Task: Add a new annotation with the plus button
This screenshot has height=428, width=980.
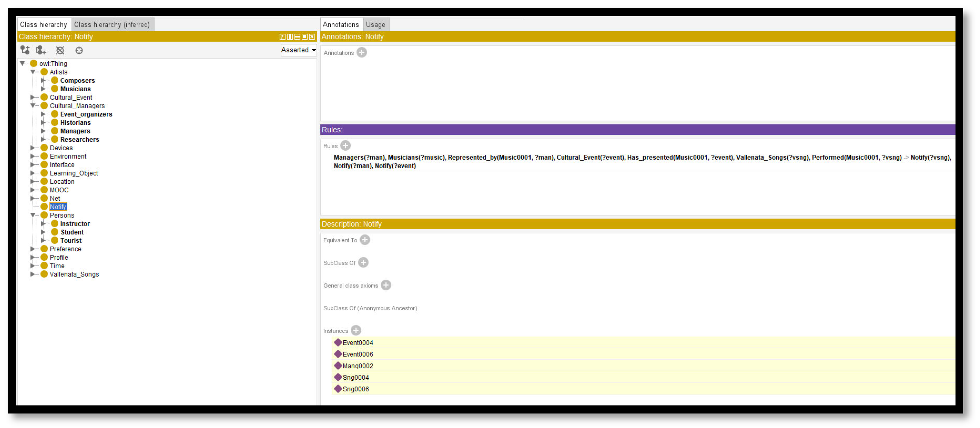Action: 361,53
